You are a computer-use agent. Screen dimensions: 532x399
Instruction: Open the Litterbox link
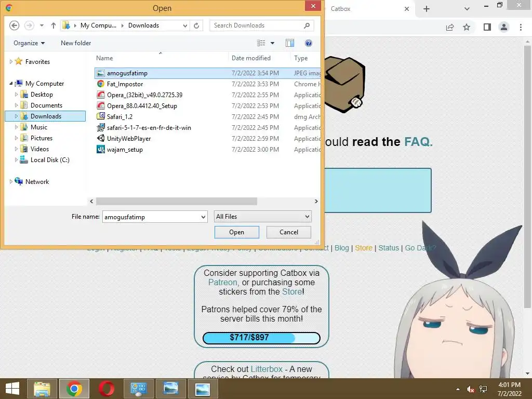[x=267, y=369]
